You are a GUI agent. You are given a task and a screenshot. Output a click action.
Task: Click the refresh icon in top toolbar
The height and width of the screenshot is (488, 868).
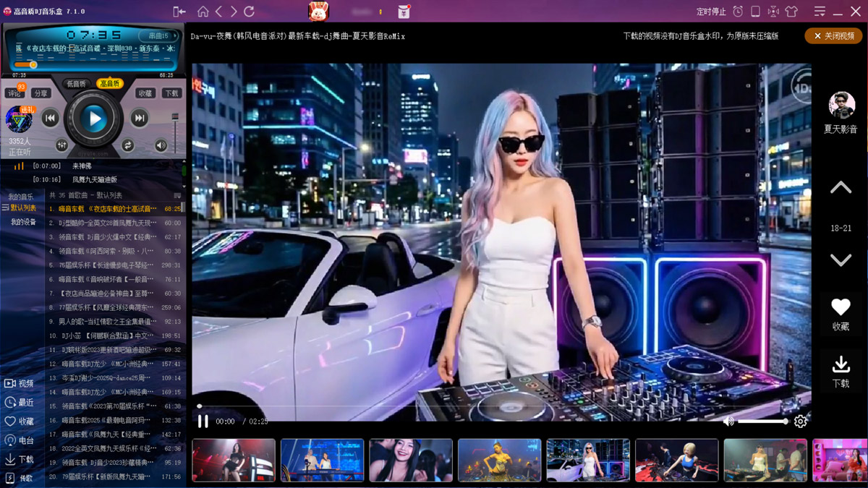(249, 12)
